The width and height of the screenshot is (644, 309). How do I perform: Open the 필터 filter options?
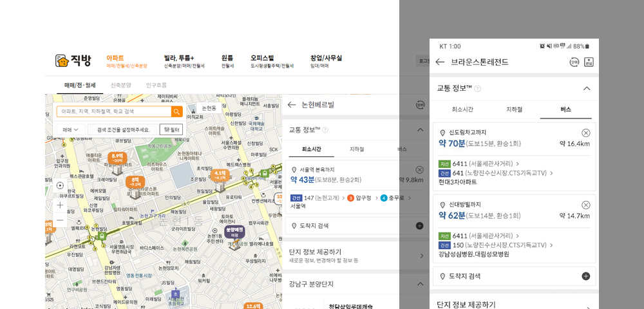click(171, 129)
